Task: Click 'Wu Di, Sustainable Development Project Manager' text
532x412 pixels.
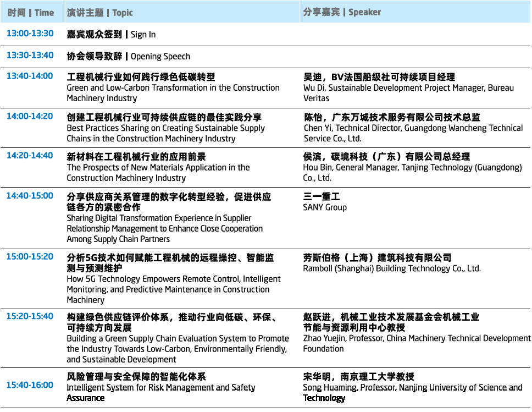Action: [x=394, y=87]
